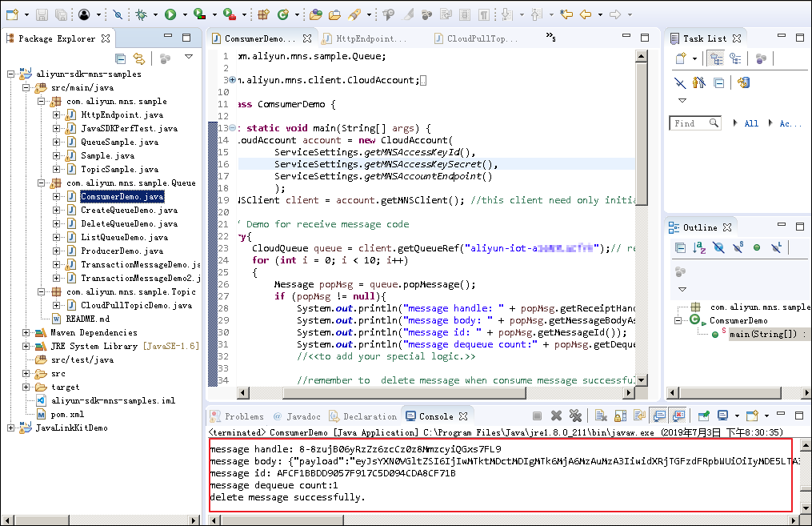Viewport: 812px width, 526px height.
Task: Toggle Hide Fields in Outline toolbar
Action: (x=718, y=247)
